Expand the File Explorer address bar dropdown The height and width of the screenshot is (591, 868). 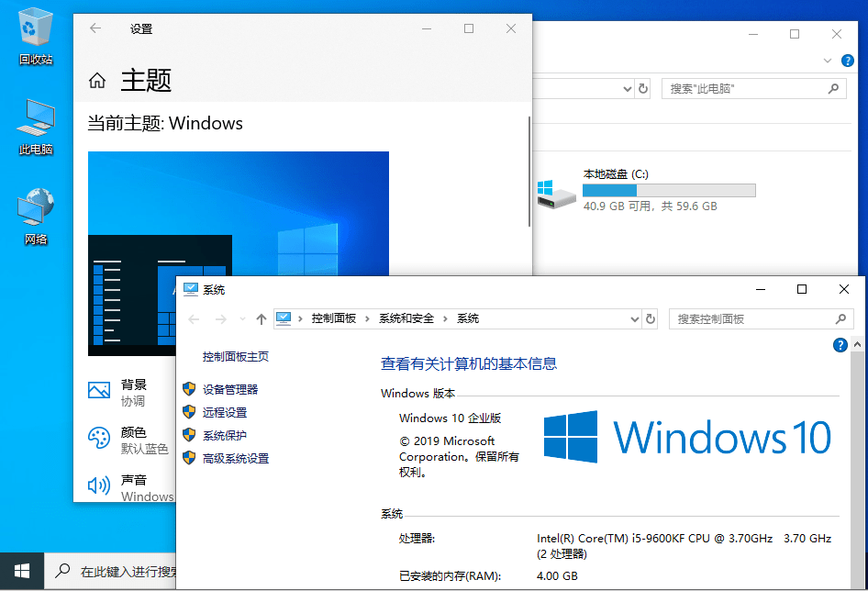tap(628, 88)
